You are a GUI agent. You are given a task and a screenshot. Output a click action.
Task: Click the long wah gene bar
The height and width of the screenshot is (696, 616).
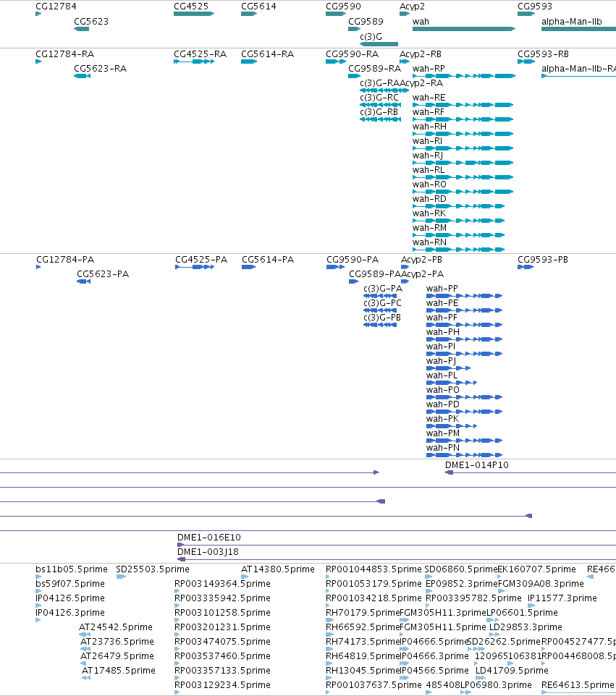(x=464, y=29)
